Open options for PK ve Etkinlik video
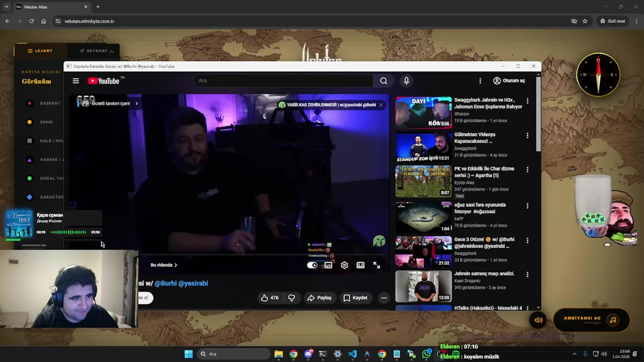This screenshot has height=362, width=644. 527,170
